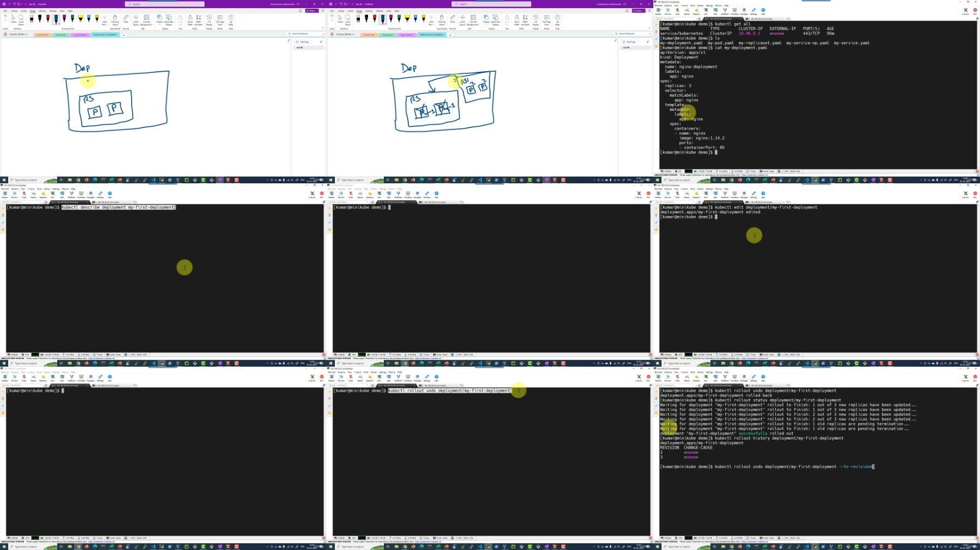Open the Insert tab in OneNote with RS1 sketch
980x550 pixels.
coord(350,11)
